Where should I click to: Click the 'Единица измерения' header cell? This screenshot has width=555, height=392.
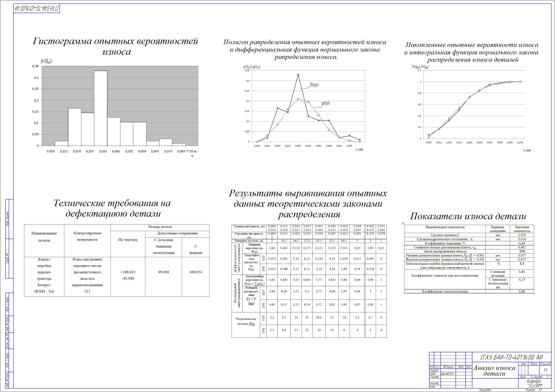(498, 229)
